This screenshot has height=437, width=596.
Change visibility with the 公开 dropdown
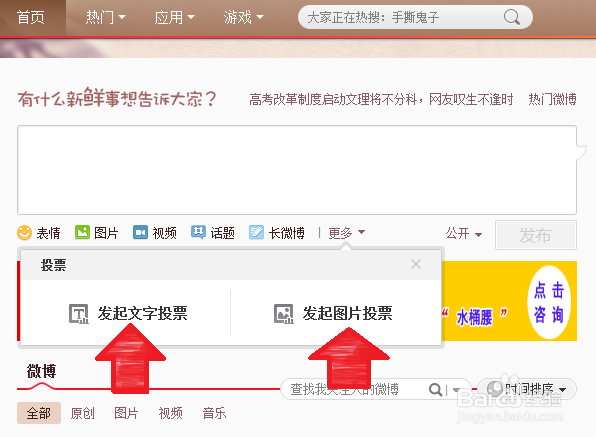(x=464, y=233)
